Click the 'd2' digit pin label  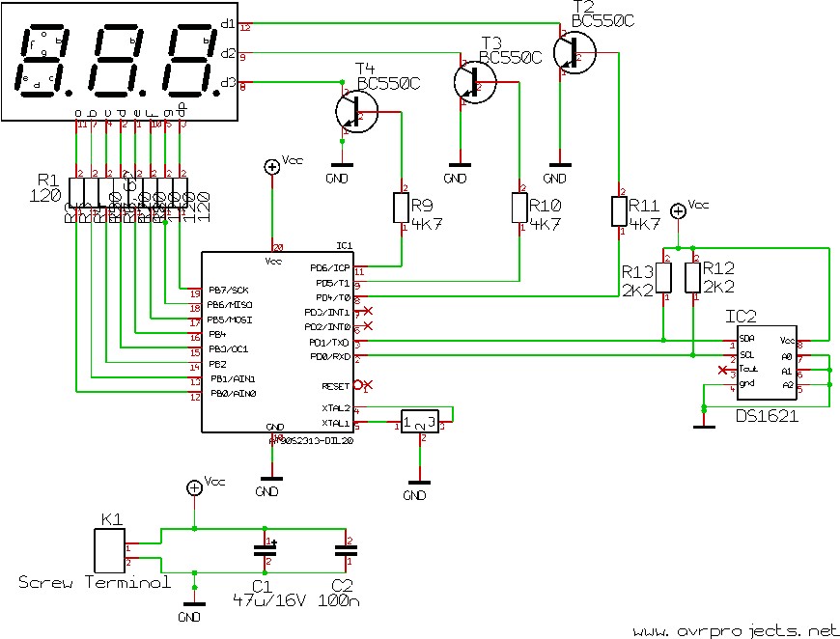228,52
